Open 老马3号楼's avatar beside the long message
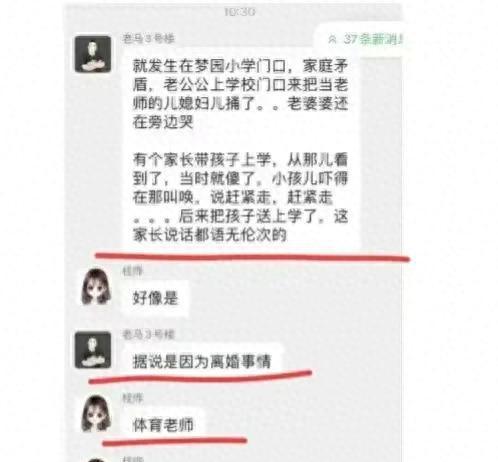Image resolution: width=498 pixels, height=462 pixels. click(93, 54)
